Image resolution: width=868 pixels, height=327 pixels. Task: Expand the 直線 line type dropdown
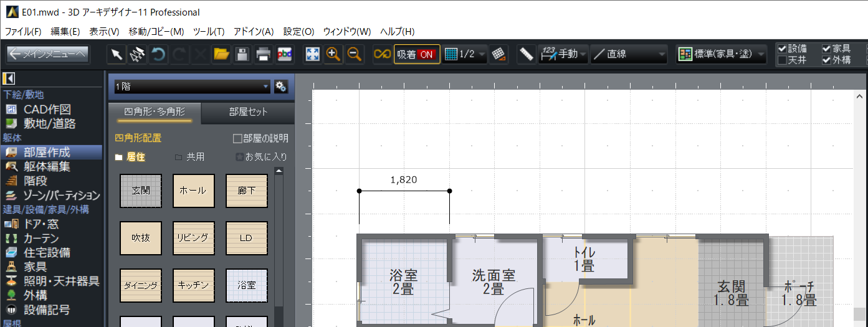pyautogui.click(x=629, y=54)
